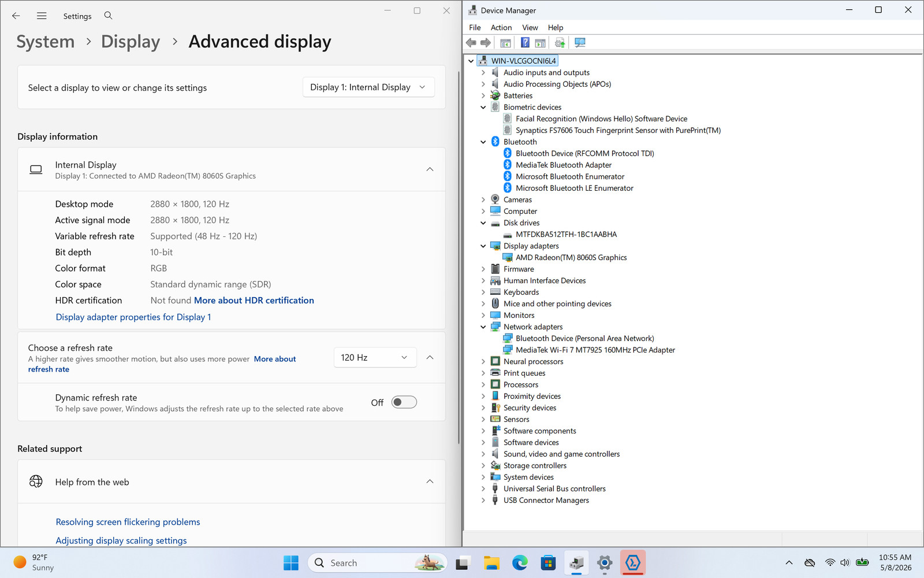
Task: Select Bluetooth Device (Personal Area Network)
Action: click(x=585, y=338)
